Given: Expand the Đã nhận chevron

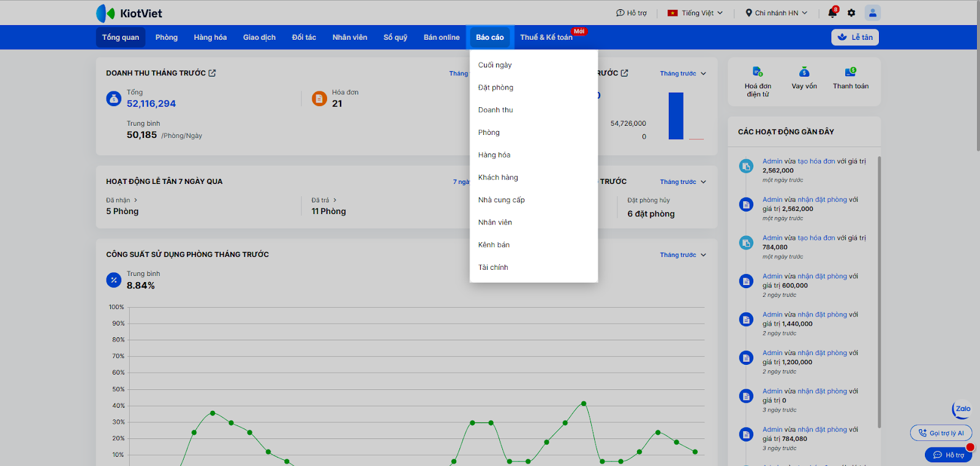Looking at the screenshot, I should click(x=135, y=201).
